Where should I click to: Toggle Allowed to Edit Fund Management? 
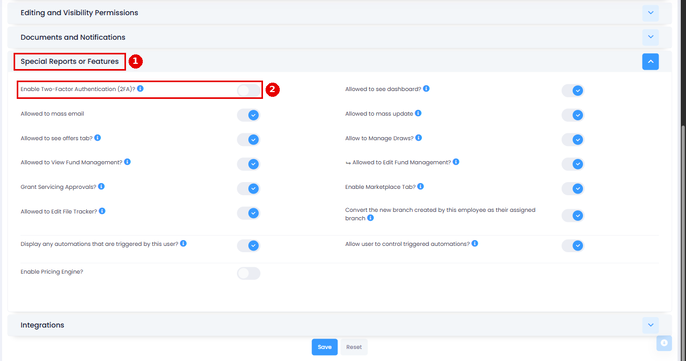[x=573, y=164]
